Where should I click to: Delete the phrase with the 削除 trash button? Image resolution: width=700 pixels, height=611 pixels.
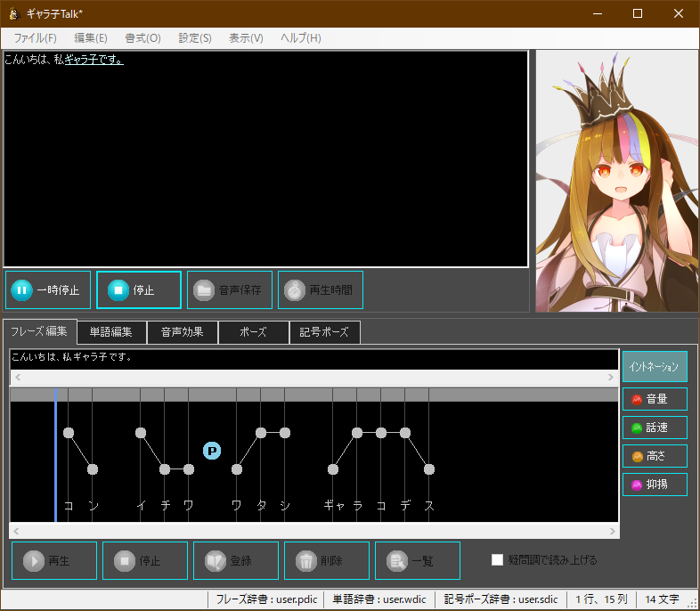327,560
